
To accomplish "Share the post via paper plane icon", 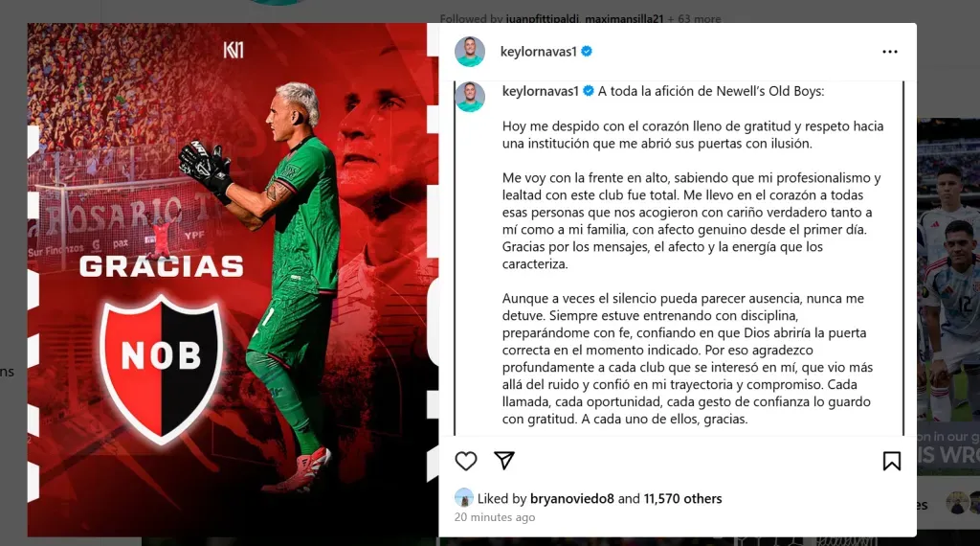I will tap(503, 461).
